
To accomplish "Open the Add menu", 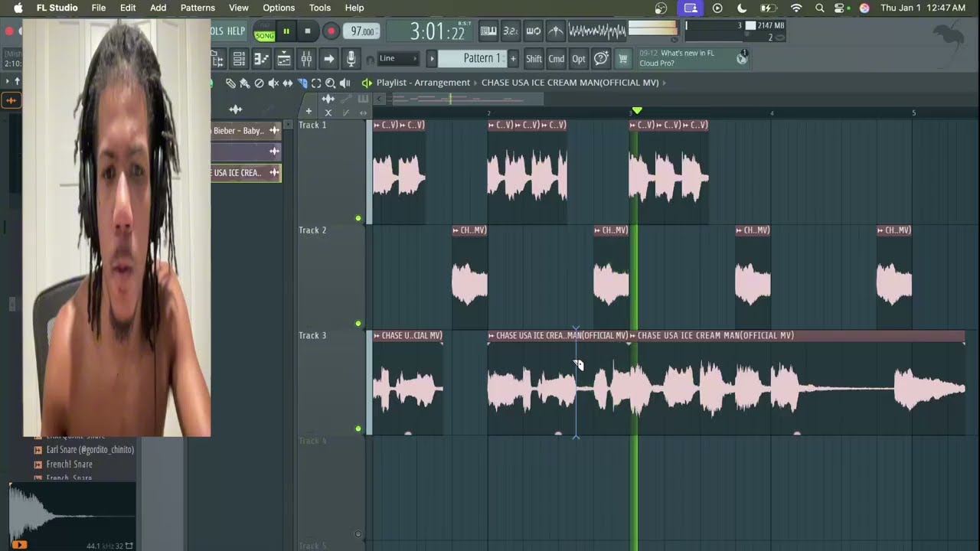I will click(x=158, y=8).
